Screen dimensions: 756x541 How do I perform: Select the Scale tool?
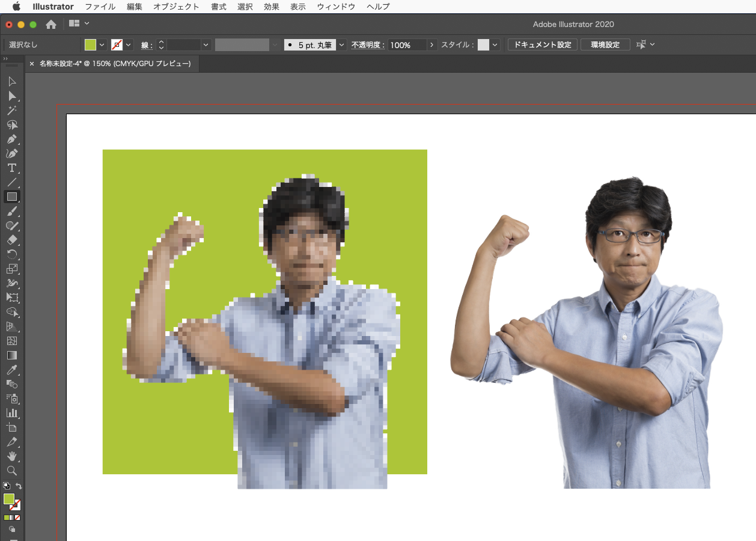coord(12,269)
